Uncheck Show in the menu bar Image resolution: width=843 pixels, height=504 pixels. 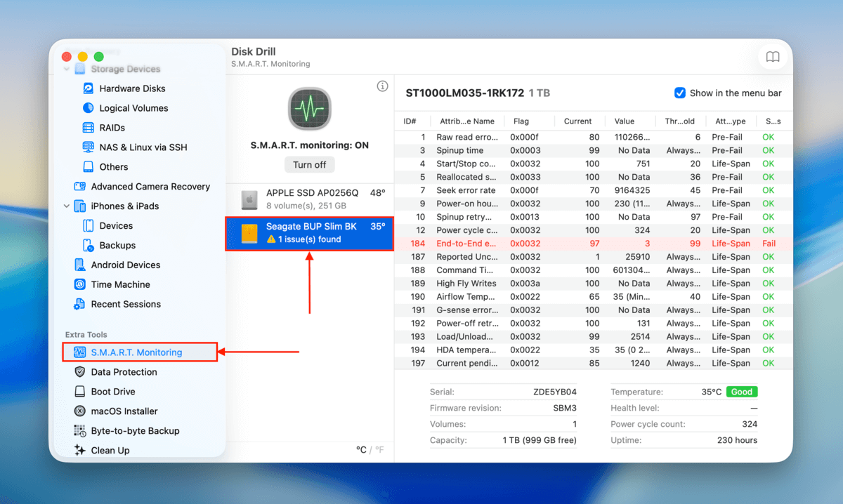click(x=679, y=93)
